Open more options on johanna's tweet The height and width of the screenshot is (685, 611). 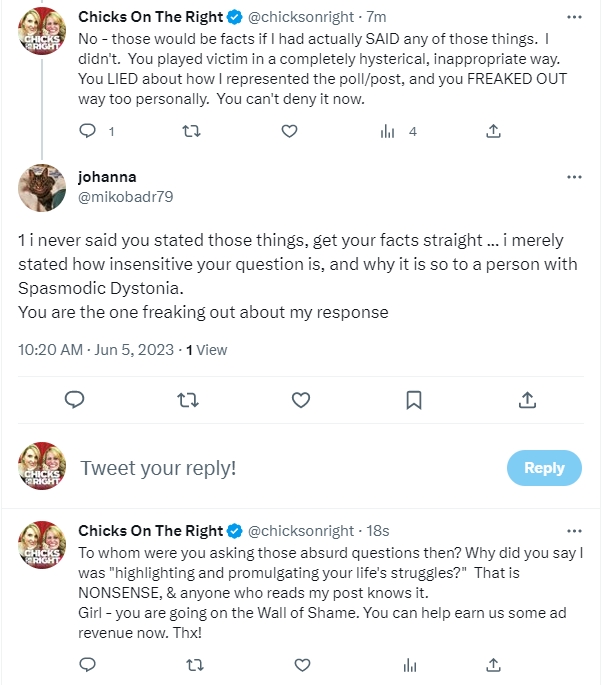[574, 177]
